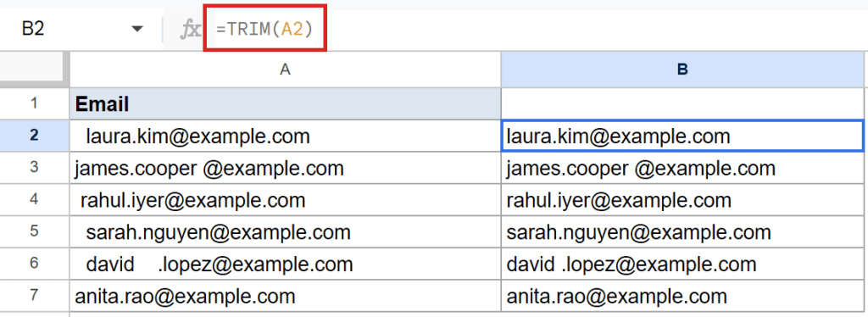
Task: Select column B rahul.iyer@example.com cell
Action: click(682, 200)
